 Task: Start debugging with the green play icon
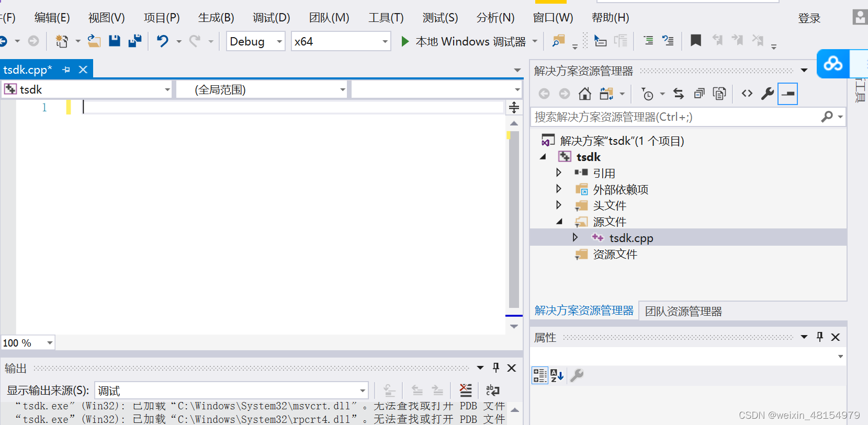(405, 41)
